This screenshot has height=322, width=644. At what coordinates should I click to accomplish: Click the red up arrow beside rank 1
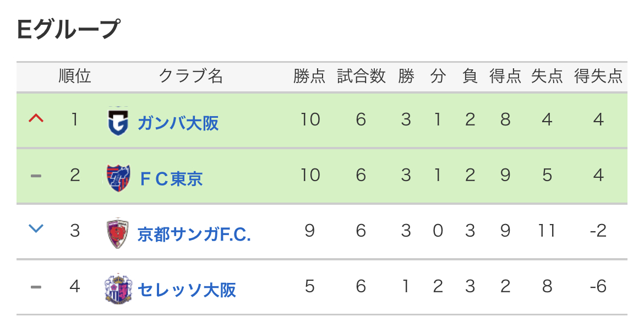click(36, 119)
